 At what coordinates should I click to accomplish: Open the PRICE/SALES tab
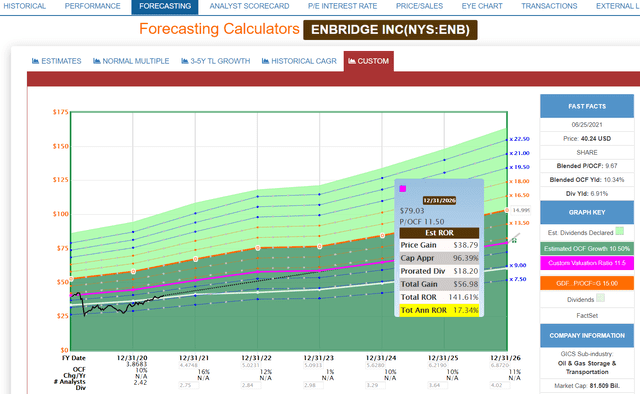click(x=419, y=6)
